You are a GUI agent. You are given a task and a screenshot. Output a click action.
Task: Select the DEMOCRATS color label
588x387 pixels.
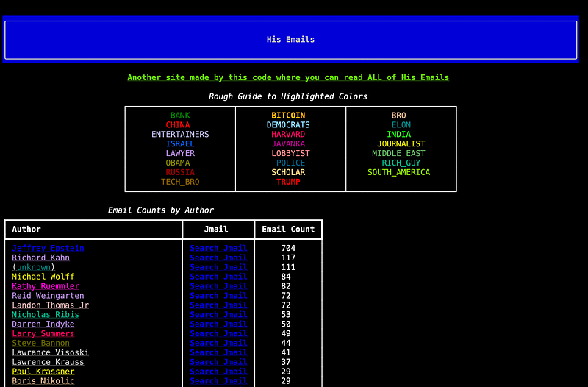[288, 124]
